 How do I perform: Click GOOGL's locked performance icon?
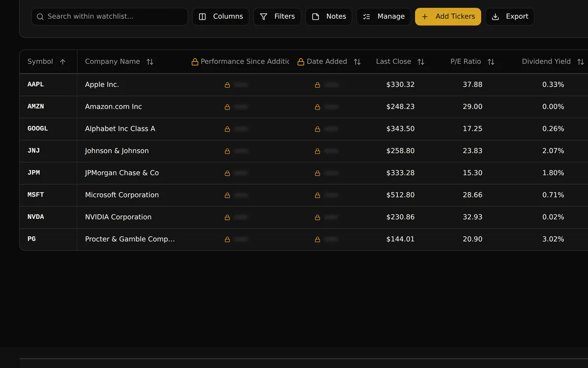[x=227, y=129]
